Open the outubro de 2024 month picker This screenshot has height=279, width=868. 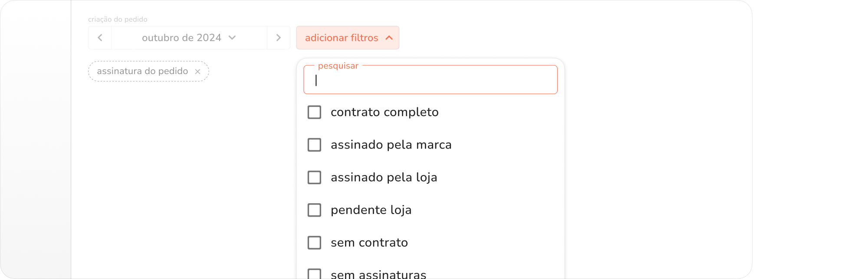click(181, 38)
